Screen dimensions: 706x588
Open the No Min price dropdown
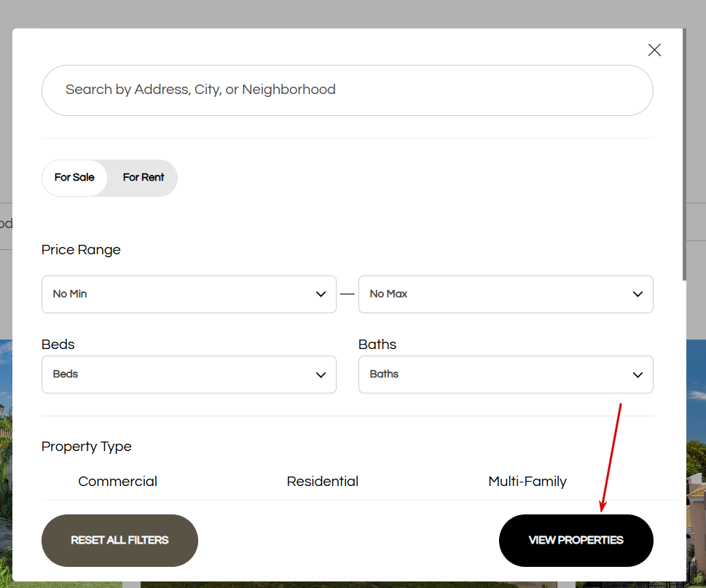(175, 294)
